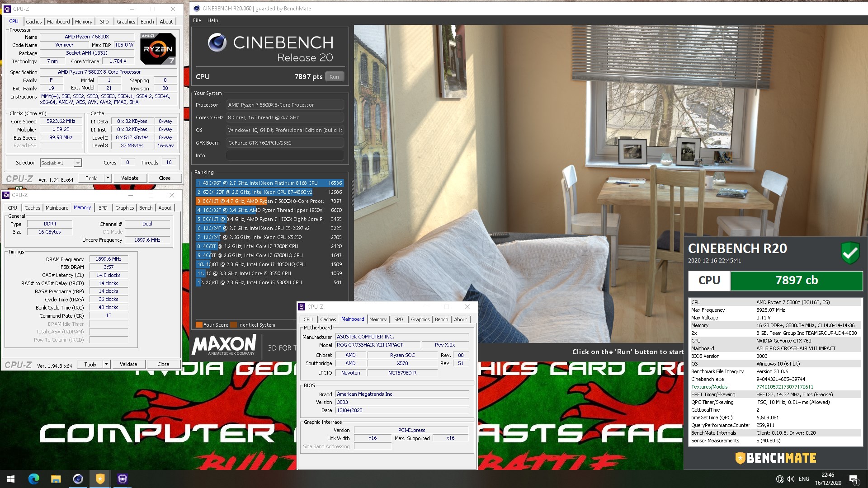The height and width of the screenshot is (488, 868).
Task: Click the Ryzen 7 logo in CPU-Z
Action: (157, 48)
